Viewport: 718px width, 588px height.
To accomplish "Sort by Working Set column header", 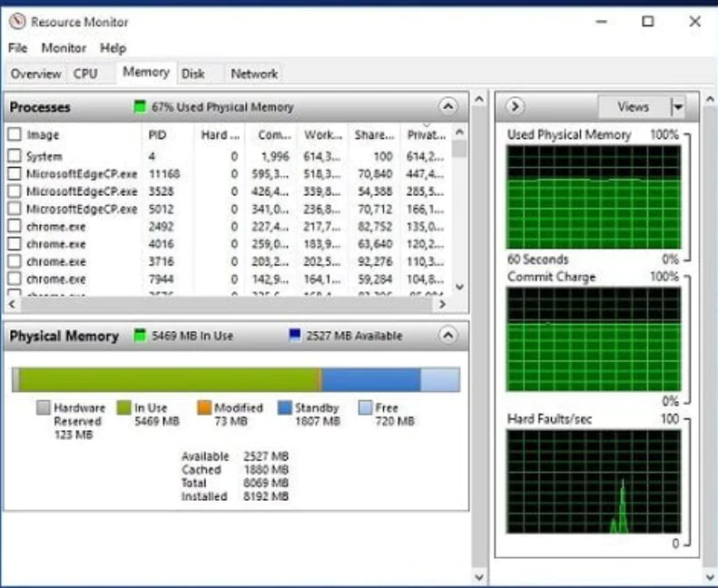I will (x=323, y=135).
